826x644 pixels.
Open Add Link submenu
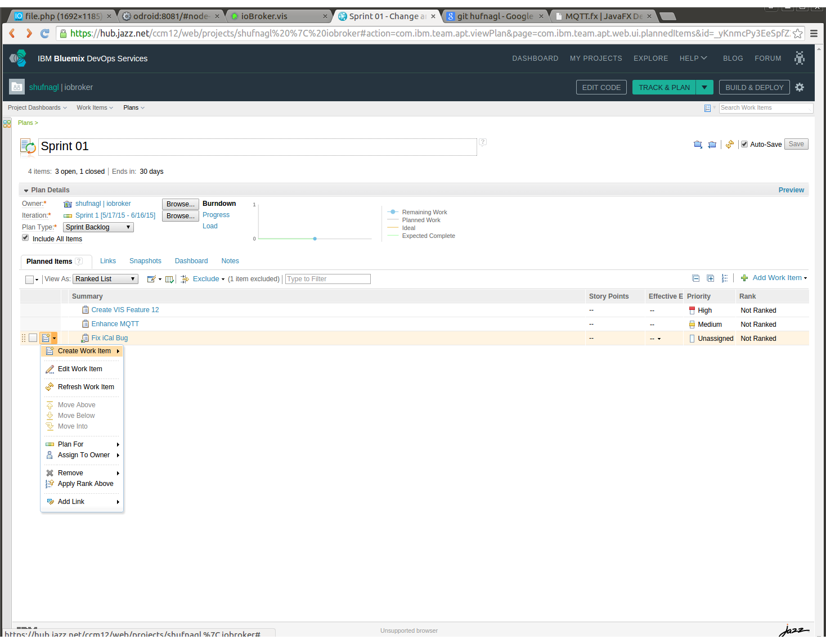(83, 502)
